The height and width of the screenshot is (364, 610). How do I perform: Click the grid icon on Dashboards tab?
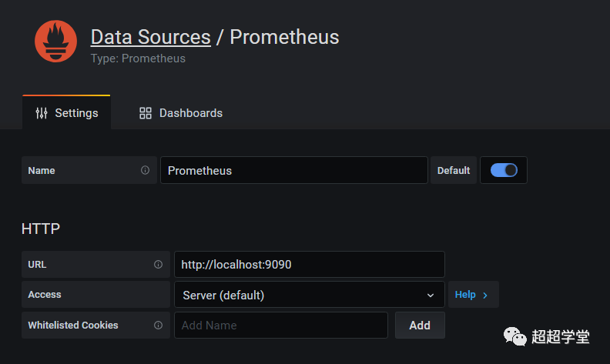[x=146, y=113]
